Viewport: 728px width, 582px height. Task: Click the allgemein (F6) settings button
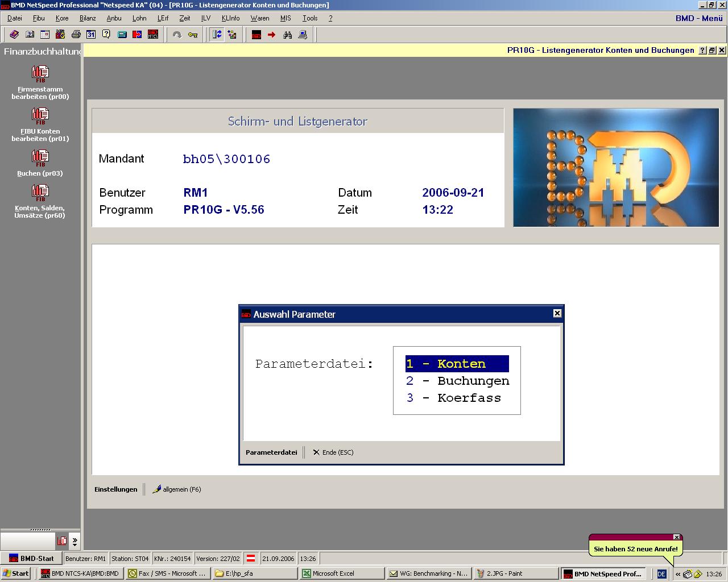pos(177,489)
